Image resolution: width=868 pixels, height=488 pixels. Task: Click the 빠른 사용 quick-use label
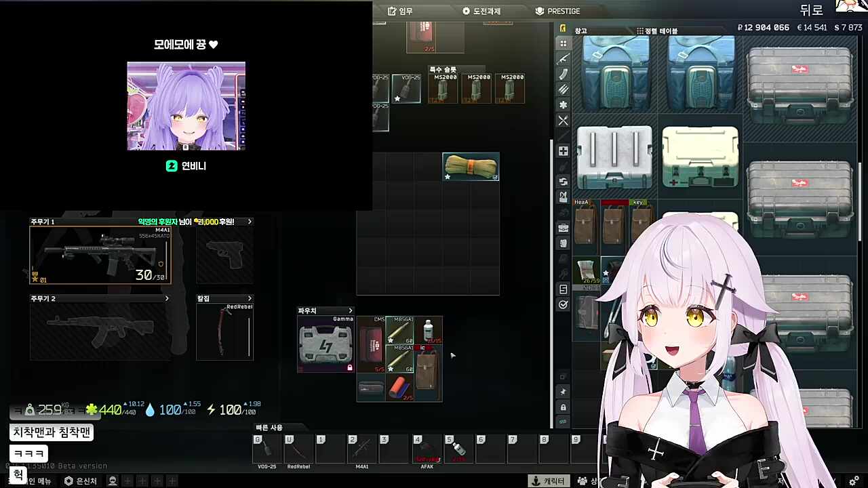269,428
